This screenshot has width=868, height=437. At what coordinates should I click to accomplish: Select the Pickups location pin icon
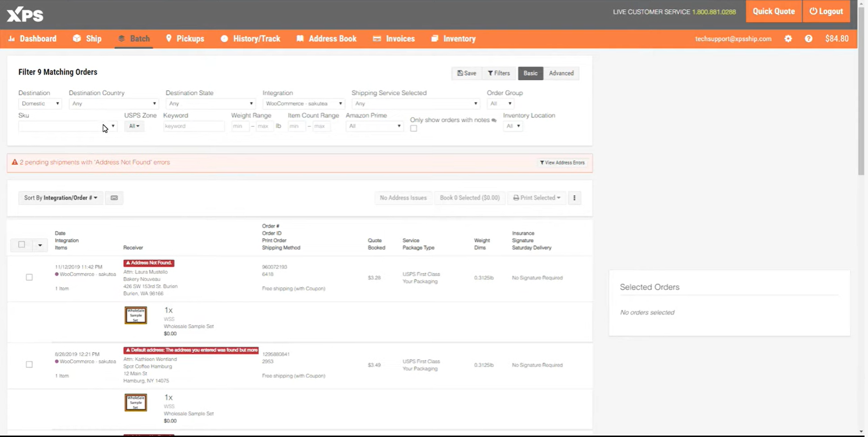tap(168, 38)
